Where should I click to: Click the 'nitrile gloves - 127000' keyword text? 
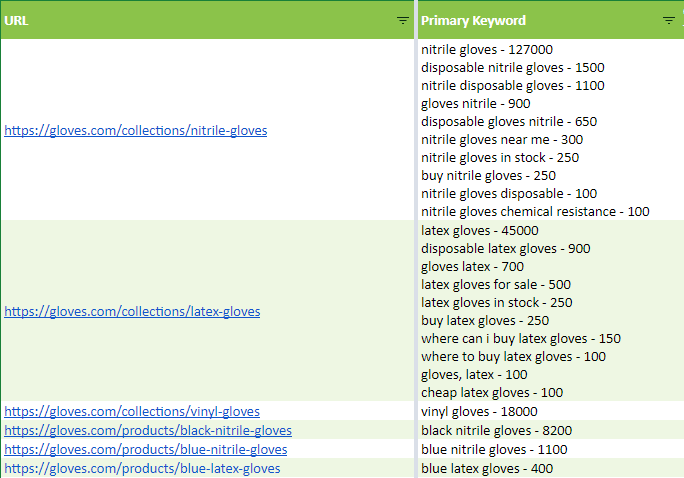(487, 49)
